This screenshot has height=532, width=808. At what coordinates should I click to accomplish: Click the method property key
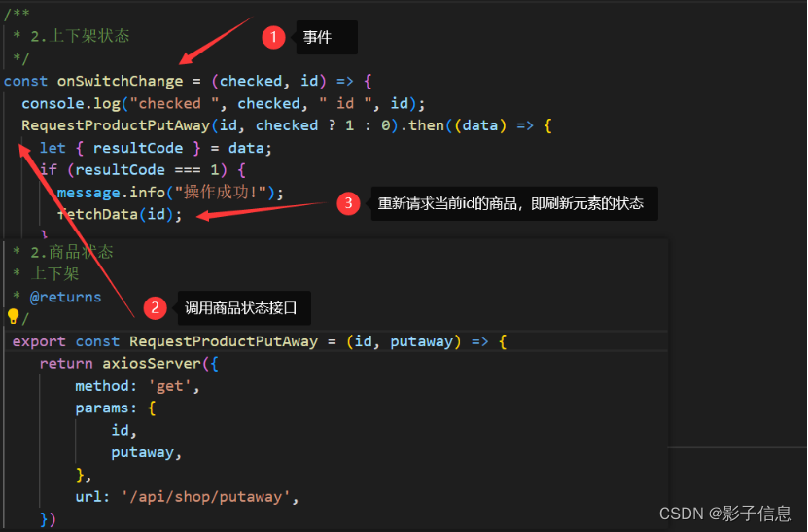tap(102, 386)
